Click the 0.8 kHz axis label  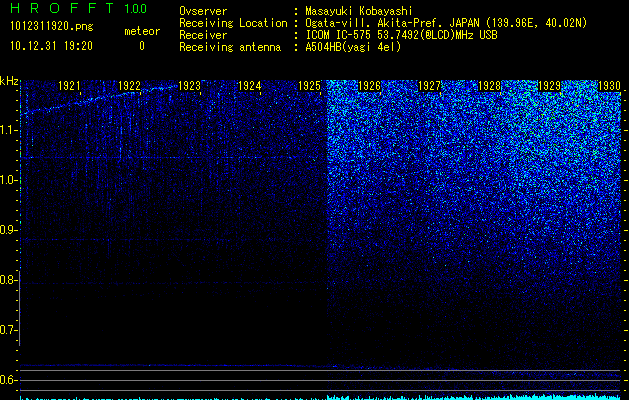point(8,280)
